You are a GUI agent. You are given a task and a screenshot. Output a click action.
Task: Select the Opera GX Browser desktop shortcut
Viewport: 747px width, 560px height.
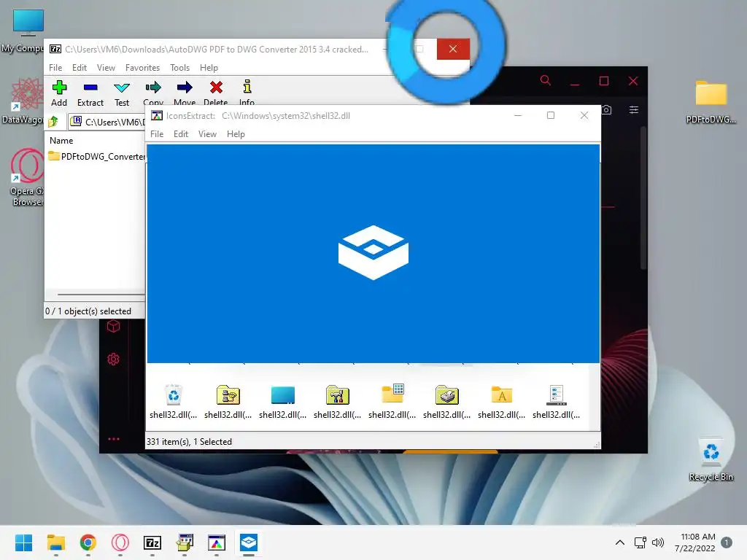[28, 177]
